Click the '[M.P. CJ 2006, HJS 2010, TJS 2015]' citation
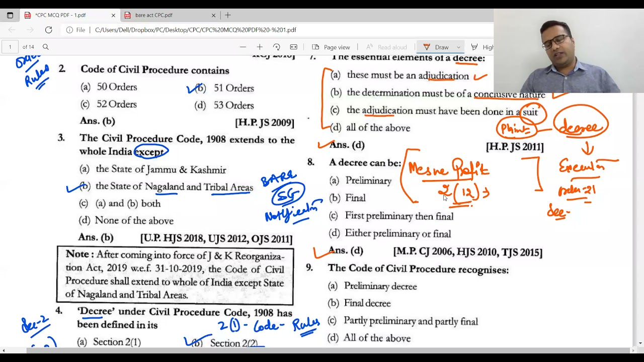 point(468,252)
